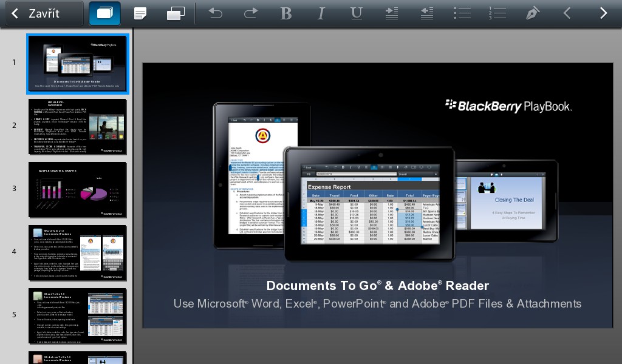This screenshot has height=364, width=622.
Task: Tap the Zavřít back button
Action: click(x=44, y=13)
